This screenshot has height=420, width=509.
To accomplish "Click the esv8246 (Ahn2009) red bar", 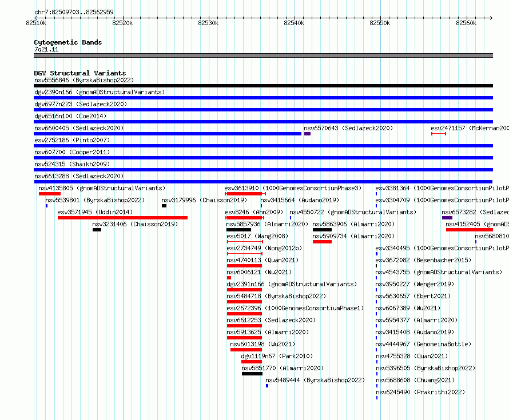I will coord(244,218).
